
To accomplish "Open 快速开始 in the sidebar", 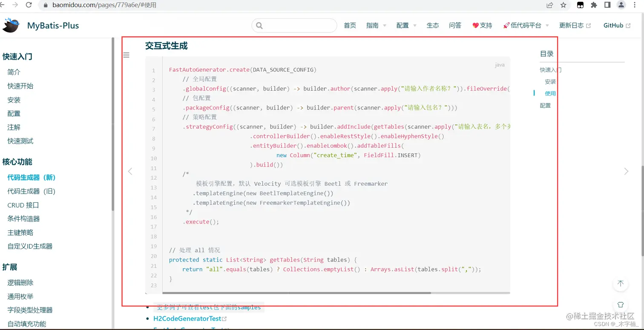I will (x=20, y=86).
